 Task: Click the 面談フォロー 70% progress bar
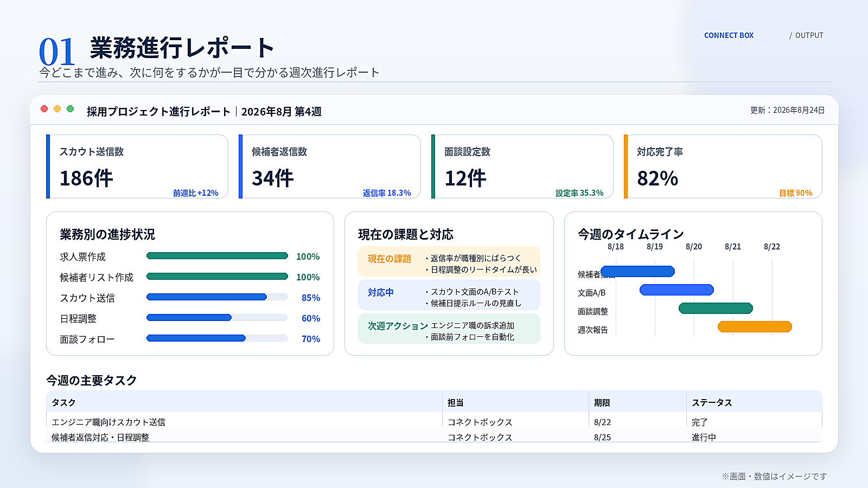217,338
